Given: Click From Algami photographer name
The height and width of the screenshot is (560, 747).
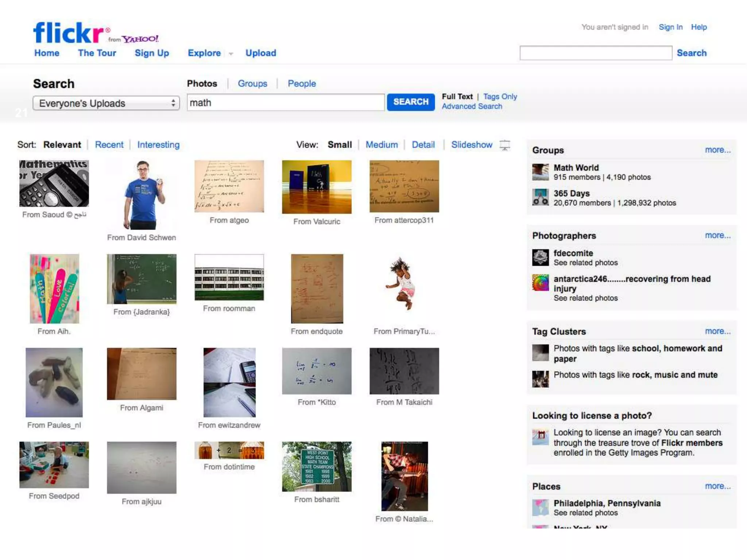Looking at the screenshot, I should (142, 408).
